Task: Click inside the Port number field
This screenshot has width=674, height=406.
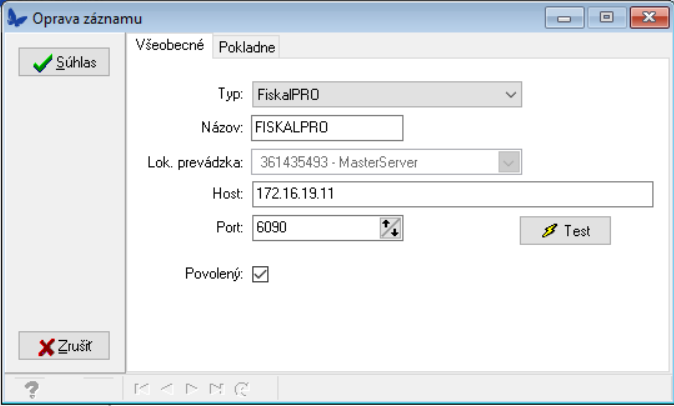Action: coord(314,228)
